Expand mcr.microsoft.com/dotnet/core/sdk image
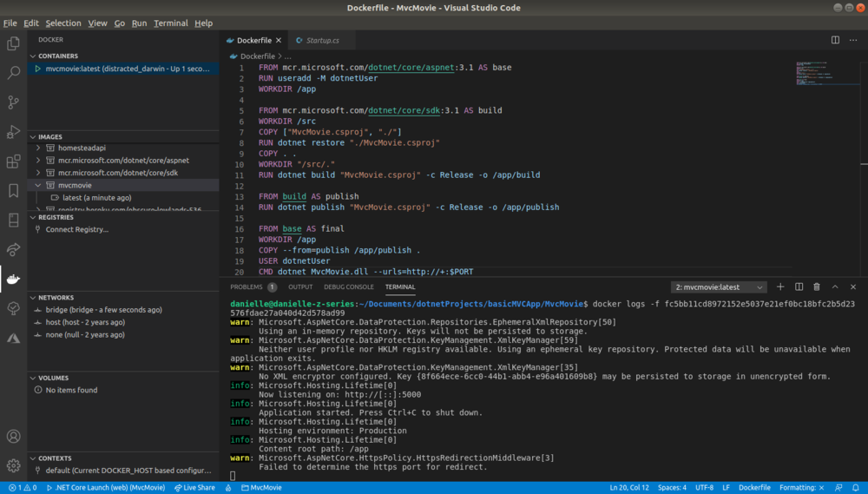Image resolution: width=868 pixels, height=494 pixels. pyautogui.click(x=38, y=173)
